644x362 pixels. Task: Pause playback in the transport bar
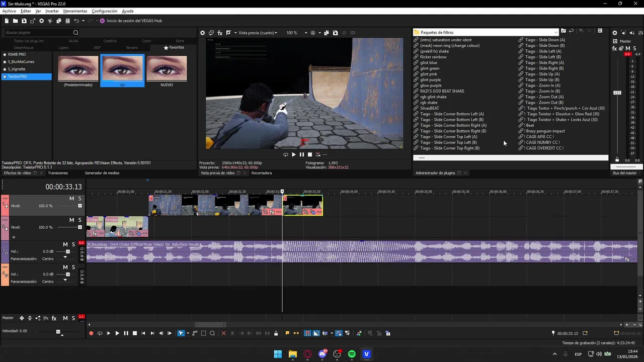tap(126, 333)
